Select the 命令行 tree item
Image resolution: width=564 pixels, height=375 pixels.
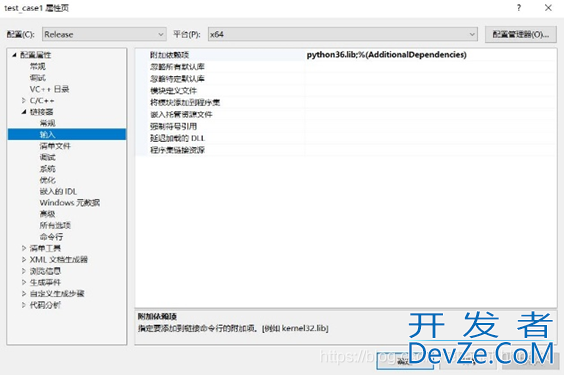(x=51, y=237)
